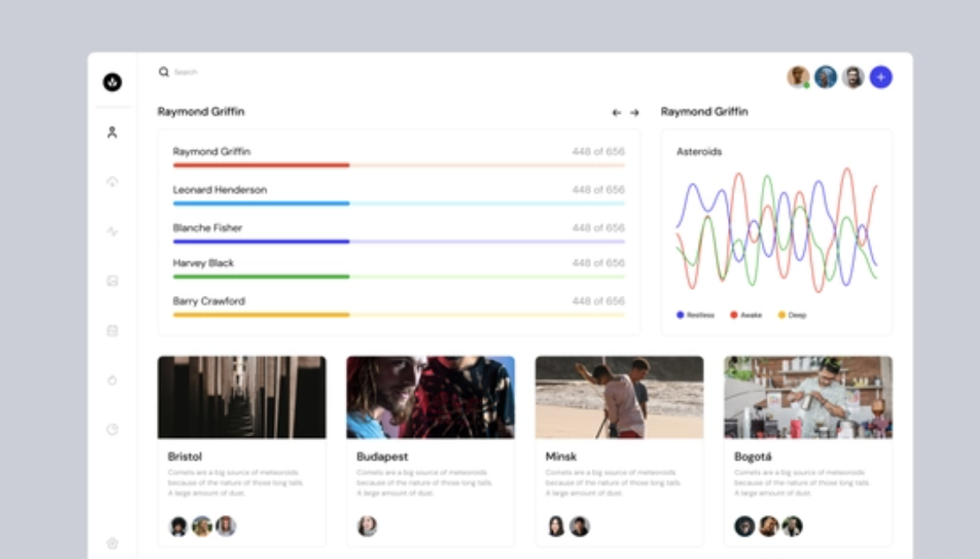
Task: Click the app logo in the sidebar
Action: coord(112,82)
